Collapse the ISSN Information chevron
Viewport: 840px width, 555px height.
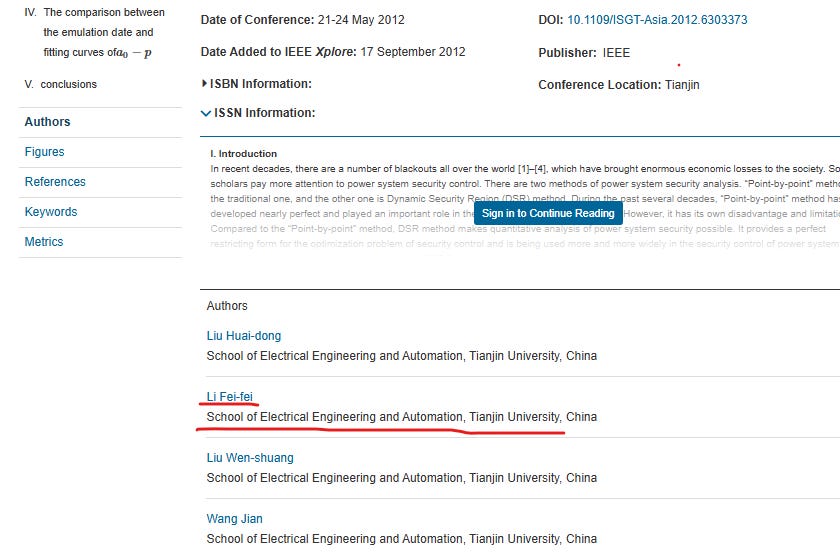tap(205, 113)
